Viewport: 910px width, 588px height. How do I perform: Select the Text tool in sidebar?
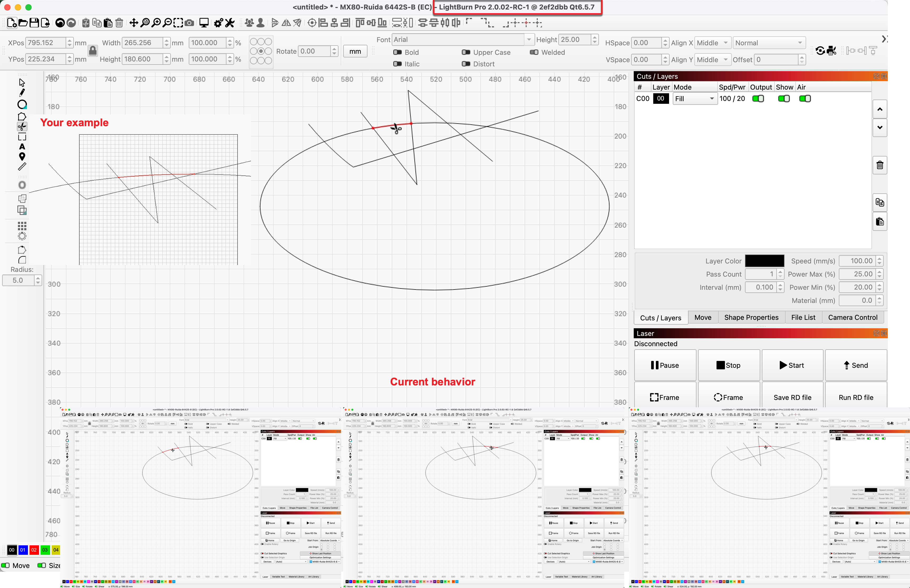[22, 147]
